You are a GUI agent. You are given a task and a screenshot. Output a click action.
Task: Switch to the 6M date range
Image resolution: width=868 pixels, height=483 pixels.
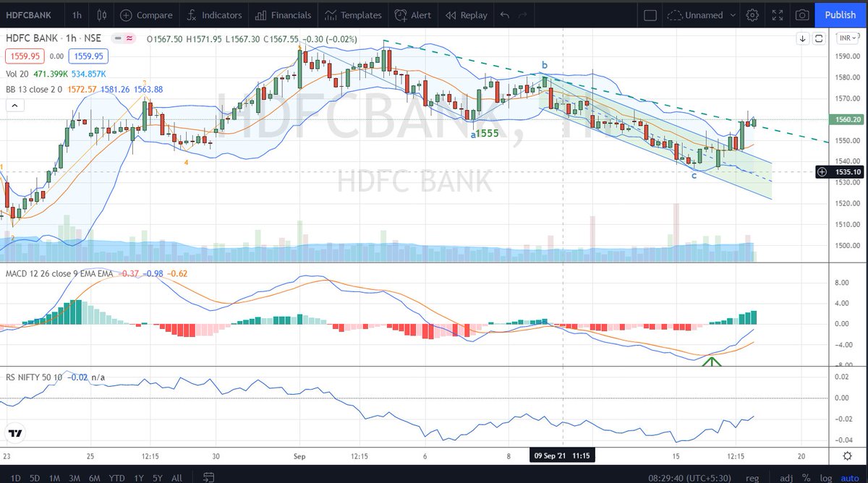coord(95,477)
